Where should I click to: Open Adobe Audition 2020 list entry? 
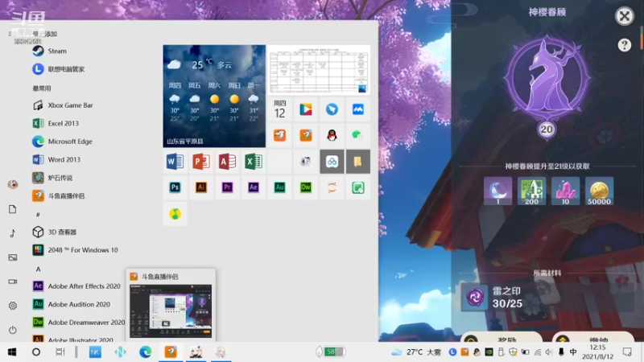coord(71,304)
